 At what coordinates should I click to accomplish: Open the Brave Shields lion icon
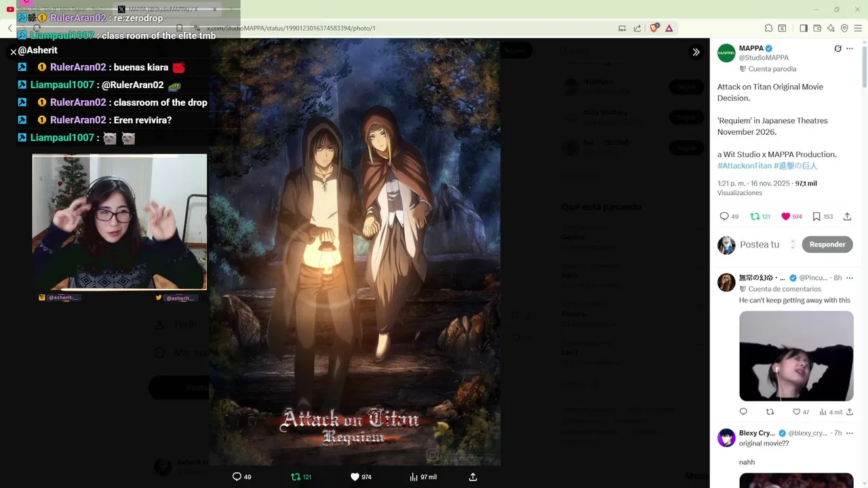654,28
